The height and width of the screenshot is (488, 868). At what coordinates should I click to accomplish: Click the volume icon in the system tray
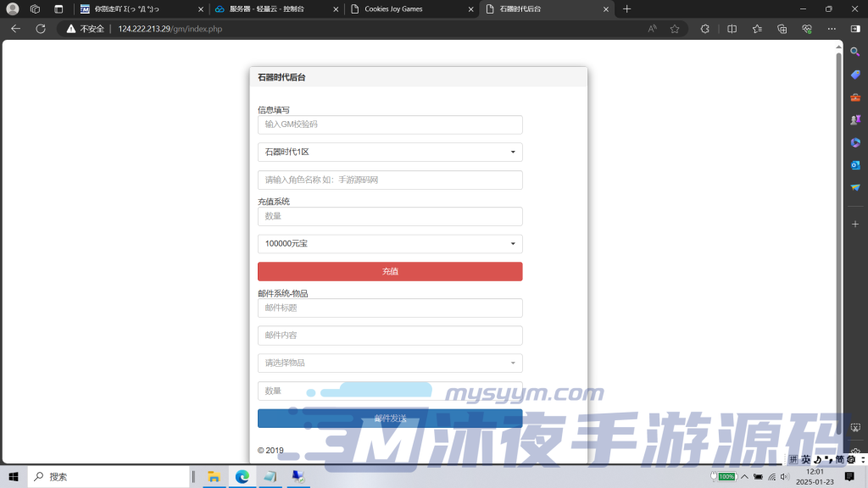(783, 476)
